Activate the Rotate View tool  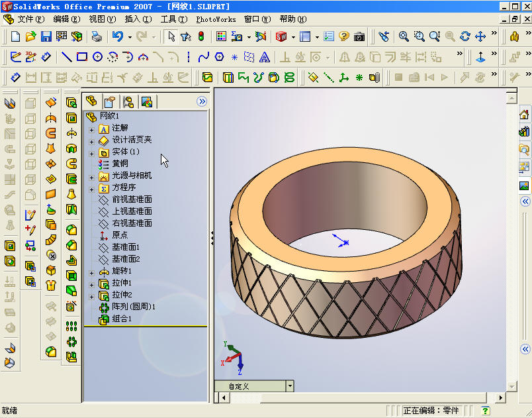(465, 36)
